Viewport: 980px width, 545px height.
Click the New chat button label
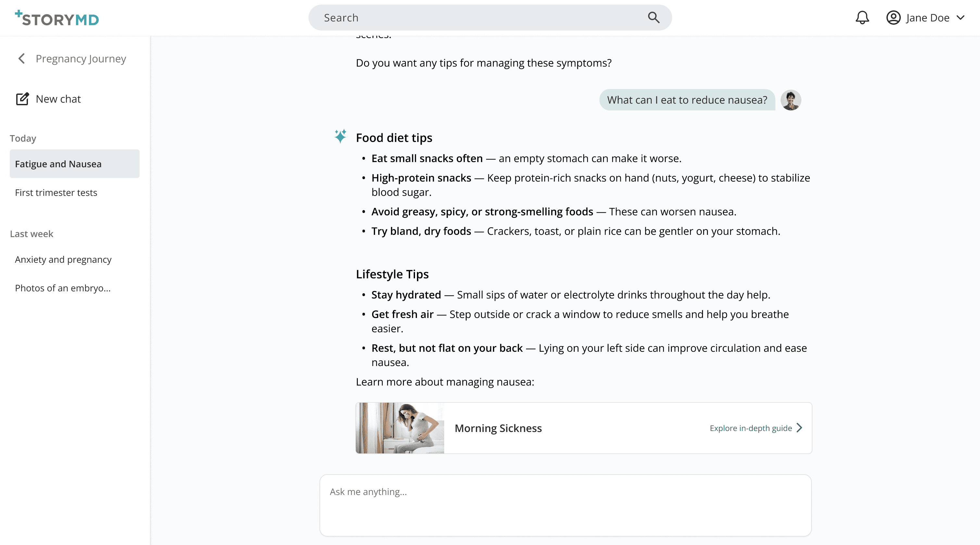click(x=58, y=99)
